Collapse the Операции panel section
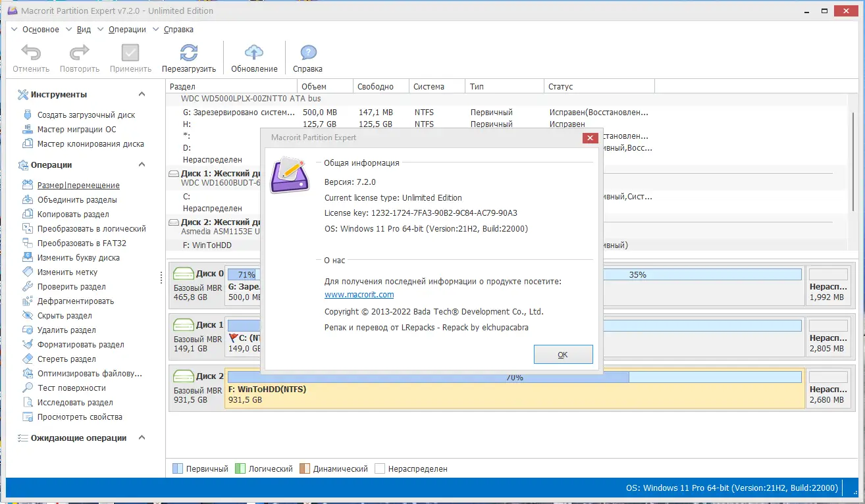The height and width of the screenshot is (504, 865). click(142, 164)
